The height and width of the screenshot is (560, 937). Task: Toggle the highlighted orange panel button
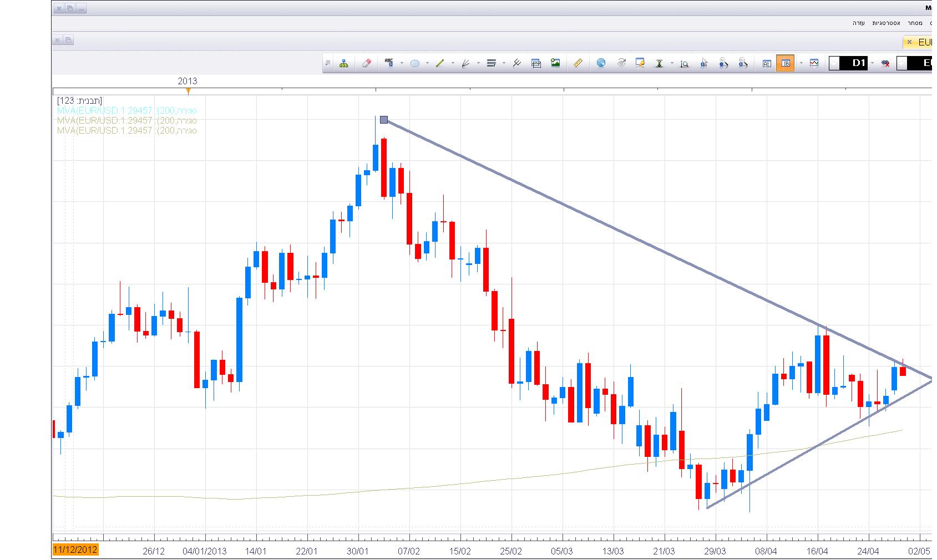point(786,63)
